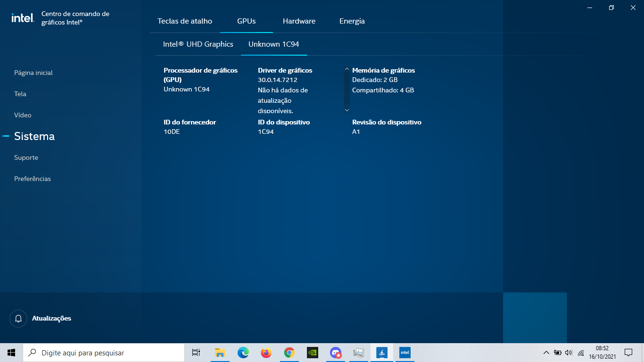Open the Energia tab
The height and width of the screenshot is (362, 644).
pos(352,21)
